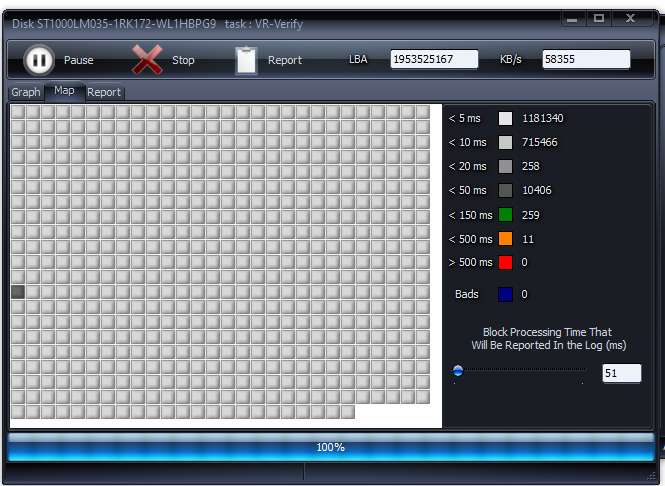Click the count 11 for < 500 ms
Image resolution: width=665 pixels, height=486 pixels.
click(x=528, y=239)
